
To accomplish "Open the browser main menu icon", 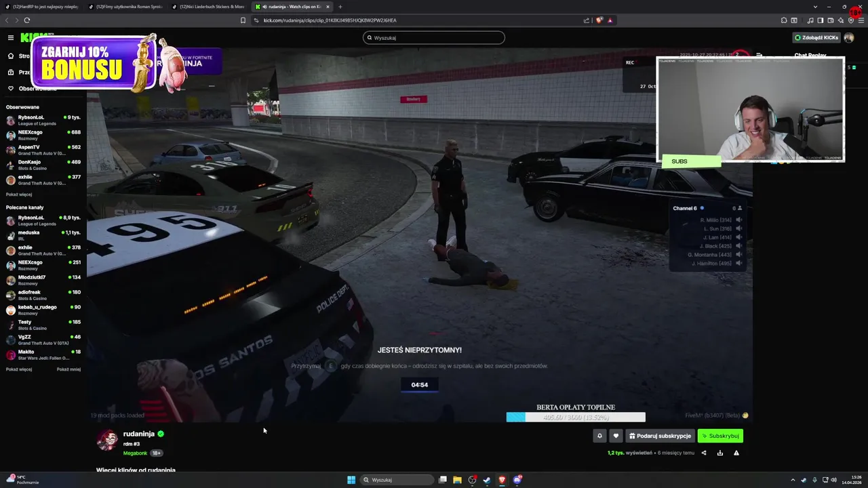I will click(x=861, y=20).
